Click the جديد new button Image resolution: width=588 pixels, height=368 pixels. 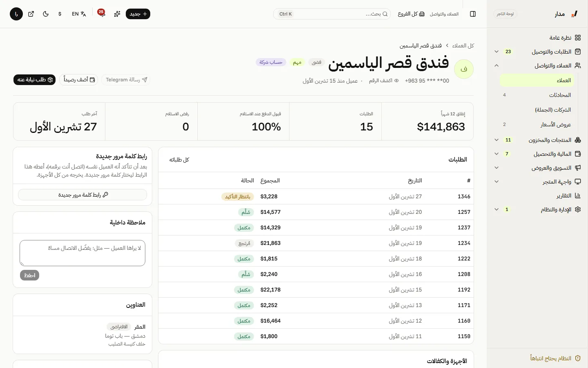click(138, 14)
